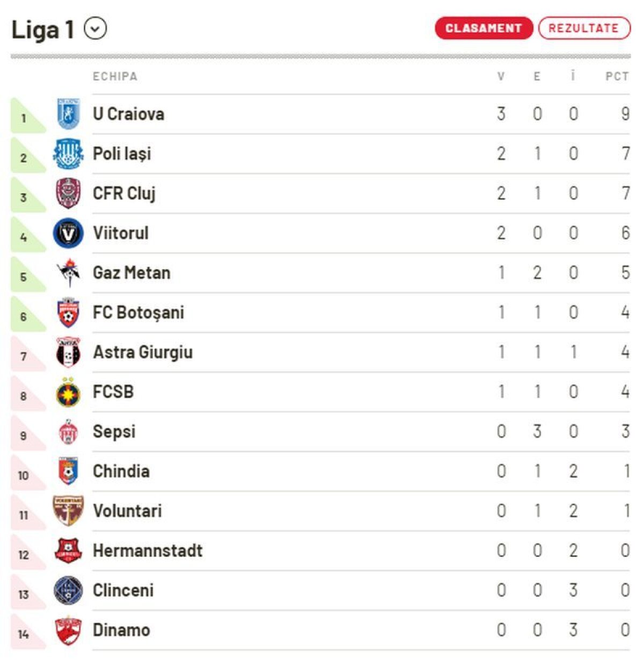The image size is (644, 660).
Task: Click the Poli Iași team logo
Action: tap(68, 154)
